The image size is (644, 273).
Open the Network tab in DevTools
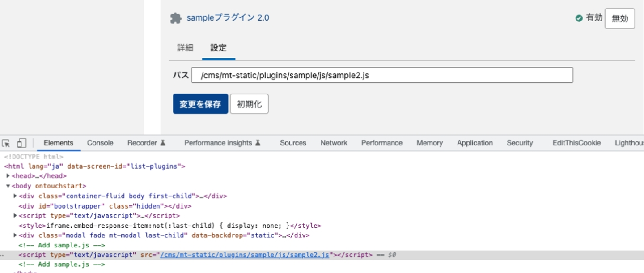(x=334, y=143)
